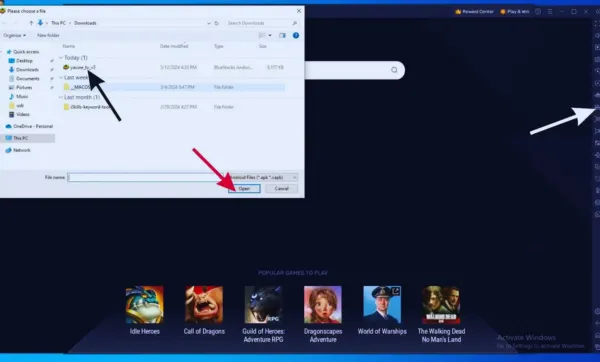Click the Open button

[244, 189]
